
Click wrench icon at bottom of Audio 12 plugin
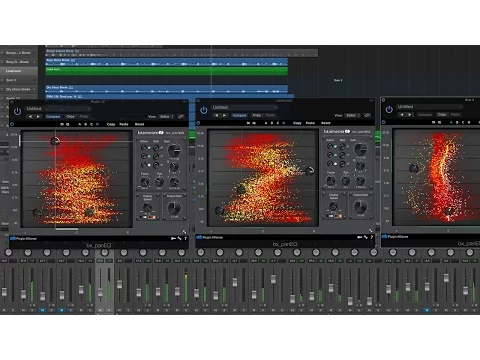pyautogui.click(x=180, y=238)
